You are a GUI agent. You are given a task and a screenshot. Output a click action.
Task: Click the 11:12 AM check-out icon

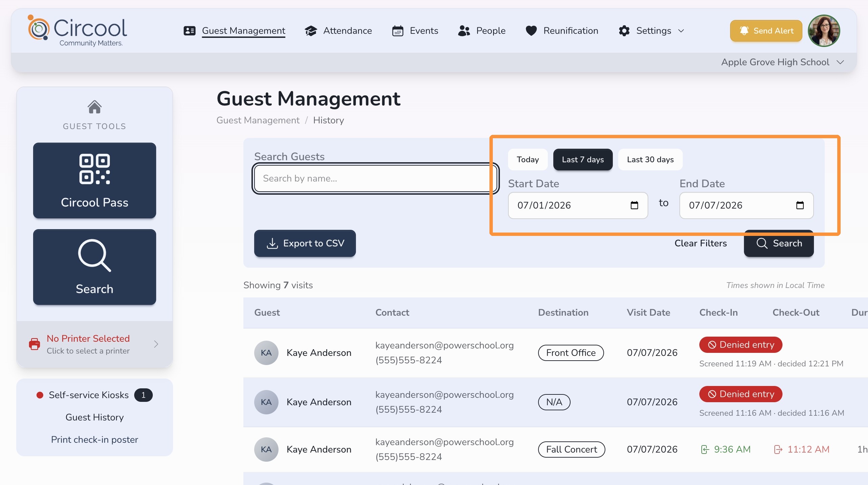tap(778, 450)
